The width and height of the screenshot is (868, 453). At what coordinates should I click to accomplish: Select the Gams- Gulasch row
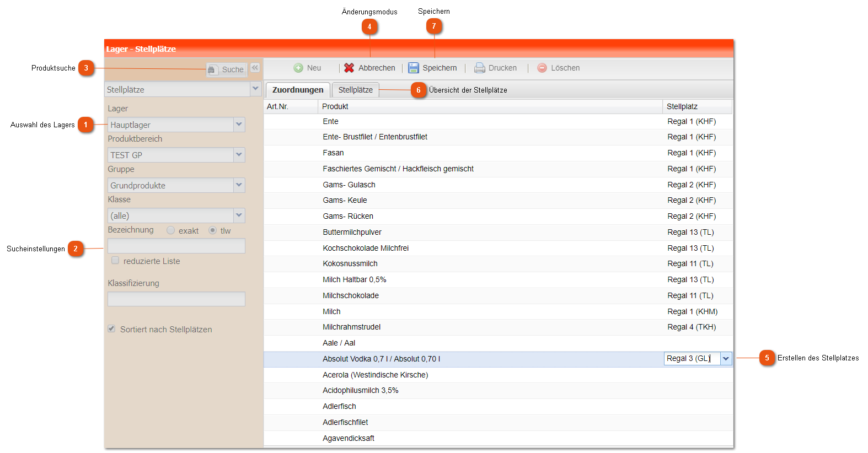[x=499, y=185]
